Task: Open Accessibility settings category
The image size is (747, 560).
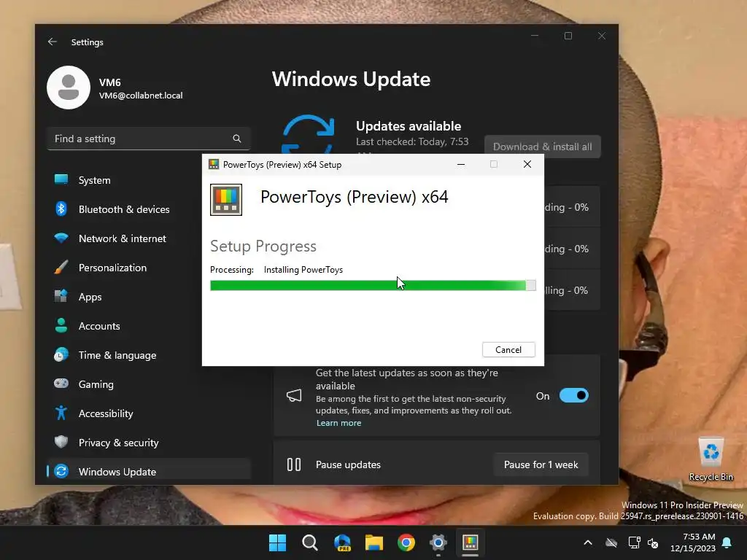Action: pyautogui.click(x=149, y=413)
